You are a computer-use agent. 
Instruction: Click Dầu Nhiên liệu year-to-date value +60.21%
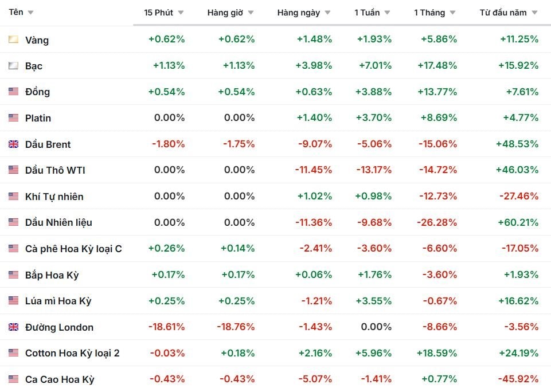pyautogui.click(x=517, y=222)
